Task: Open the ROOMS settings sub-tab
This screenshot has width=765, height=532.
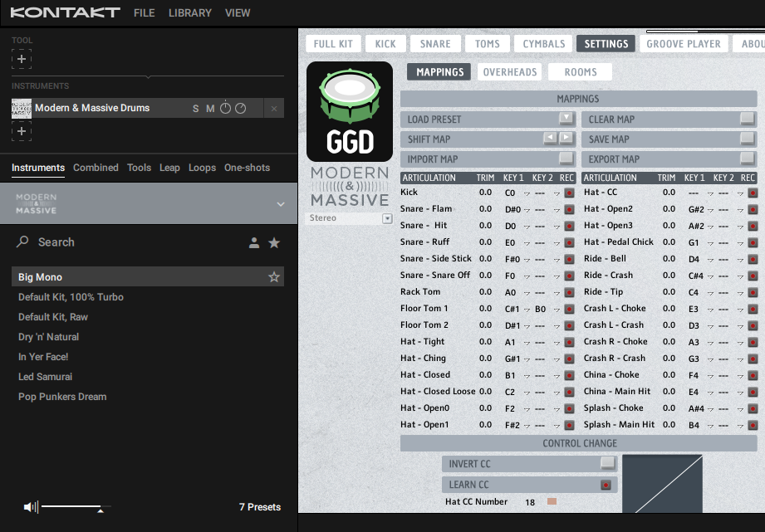Action: 580,72
